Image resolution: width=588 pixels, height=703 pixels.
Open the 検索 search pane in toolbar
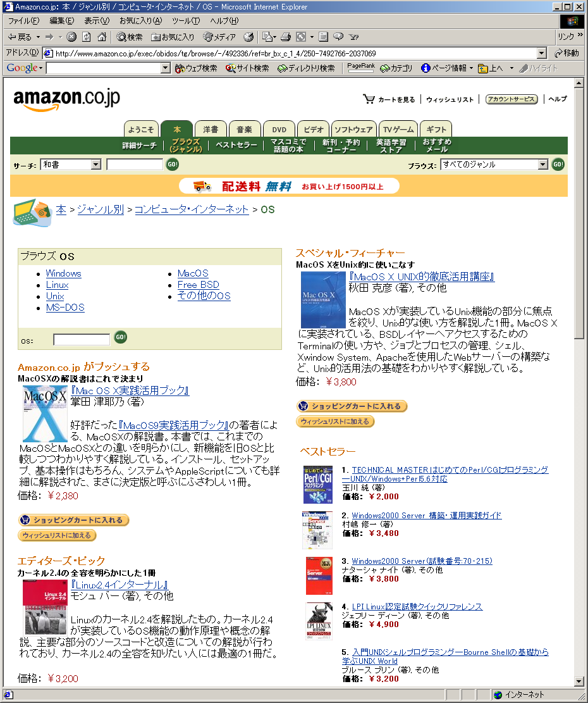pyautogui.click(x=130, y=37)
